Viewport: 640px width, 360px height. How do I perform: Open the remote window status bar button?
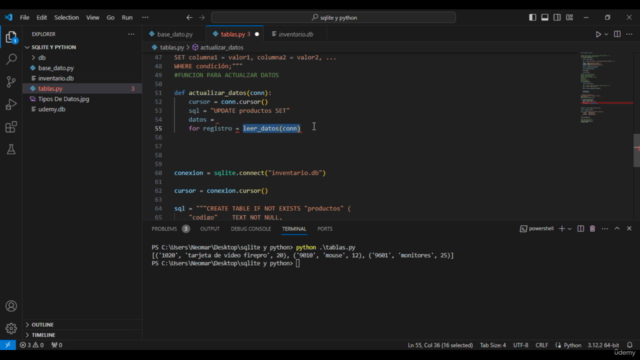click(x=8, y=345)
